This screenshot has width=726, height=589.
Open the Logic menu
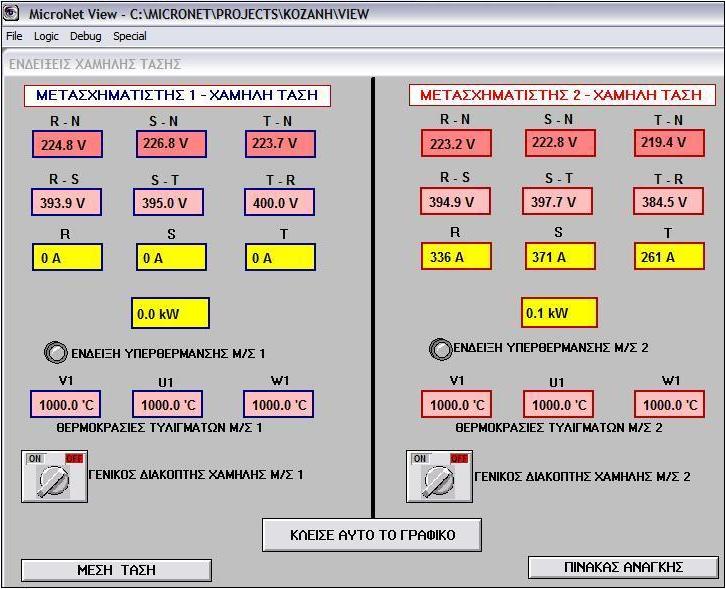click(46, 37)
